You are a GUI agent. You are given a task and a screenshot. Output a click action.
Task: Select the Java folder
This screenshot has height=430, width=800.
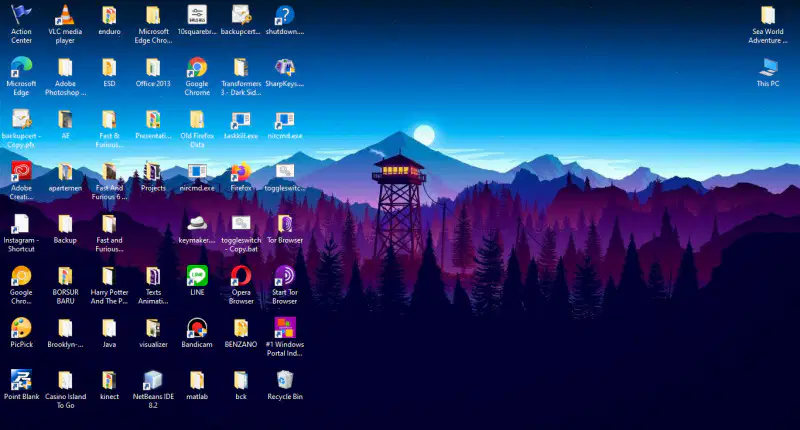(x=109, y=328)
